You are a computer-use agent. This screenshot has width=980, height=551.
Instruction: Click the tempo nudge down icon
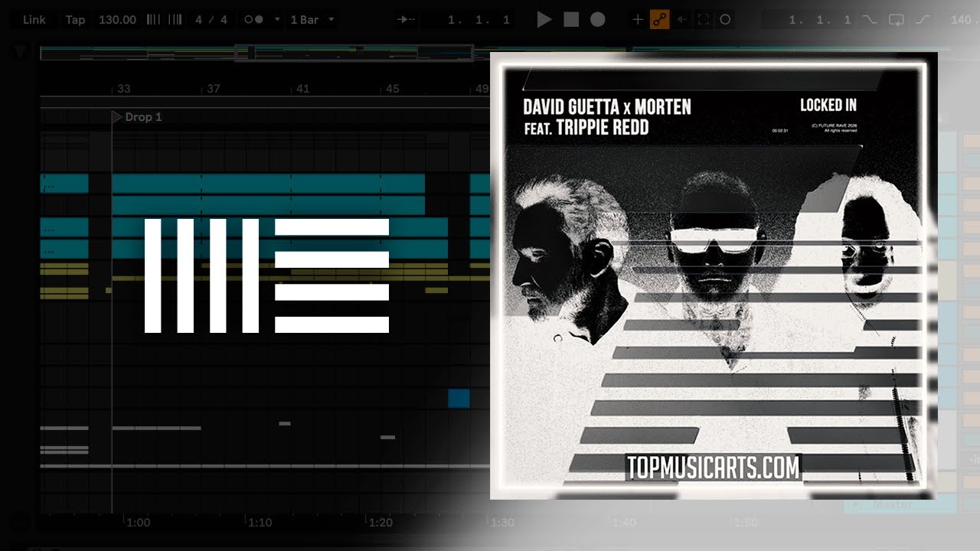(153, 20)
